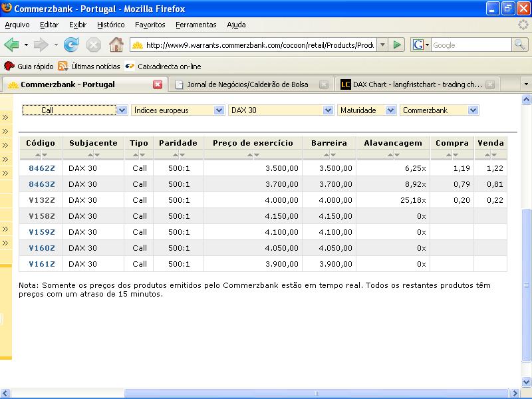
Task: Click the horizontal scrollbar thumb
Action: [316, 394]
